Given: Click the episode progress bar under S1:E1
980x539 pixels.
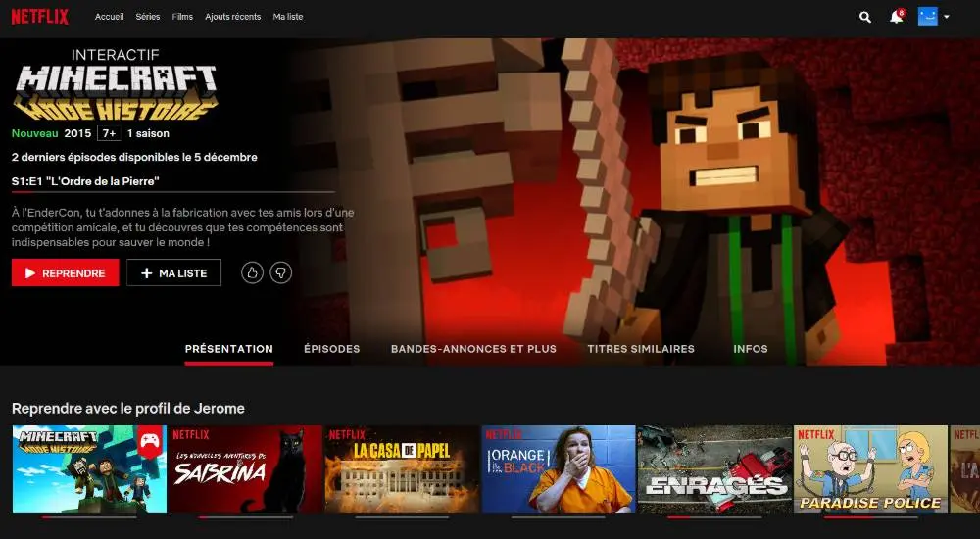Looking at the screenshot, I should coord(173,192).
